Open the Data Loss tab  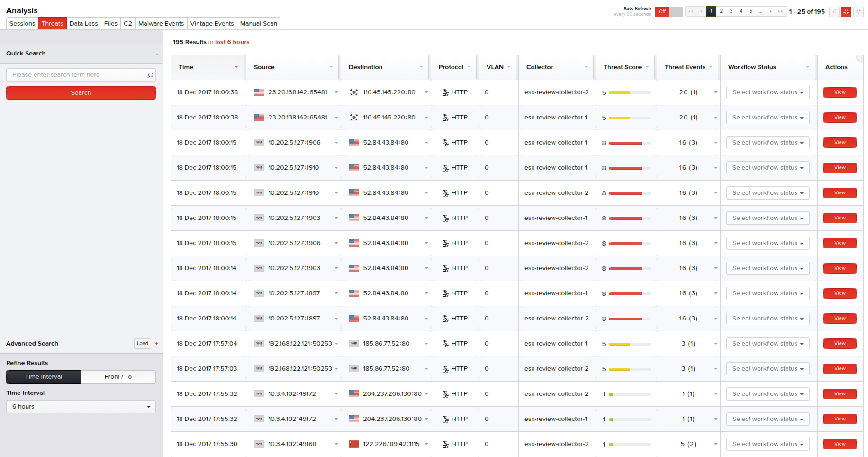point(83,24)
